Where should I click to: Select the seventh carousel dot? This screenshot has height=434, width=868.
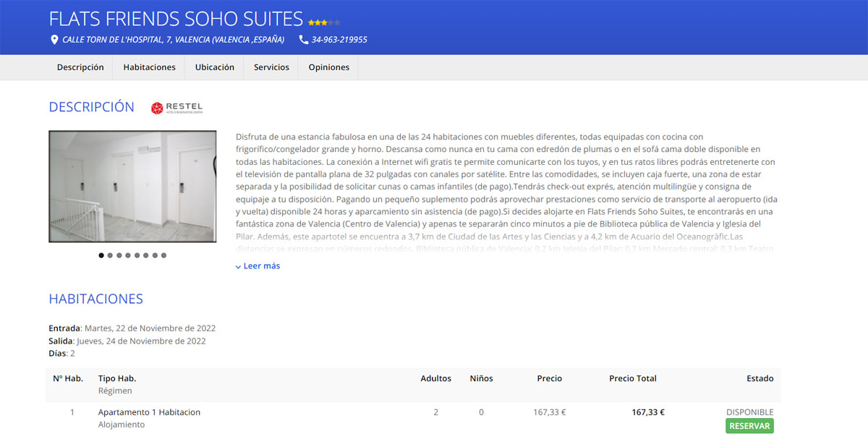coord(156,255)
